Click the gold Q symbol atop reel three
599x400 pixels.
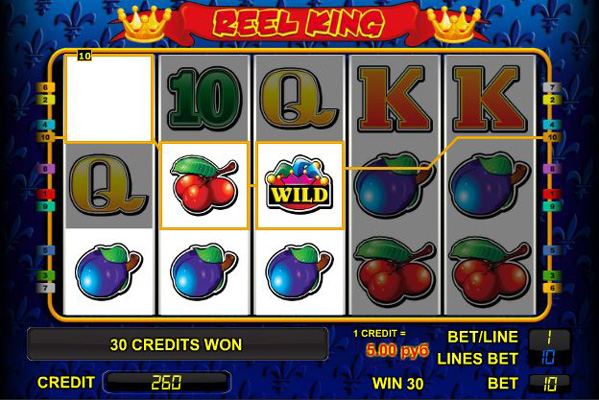pyautogui.click(x=299, y=99)
